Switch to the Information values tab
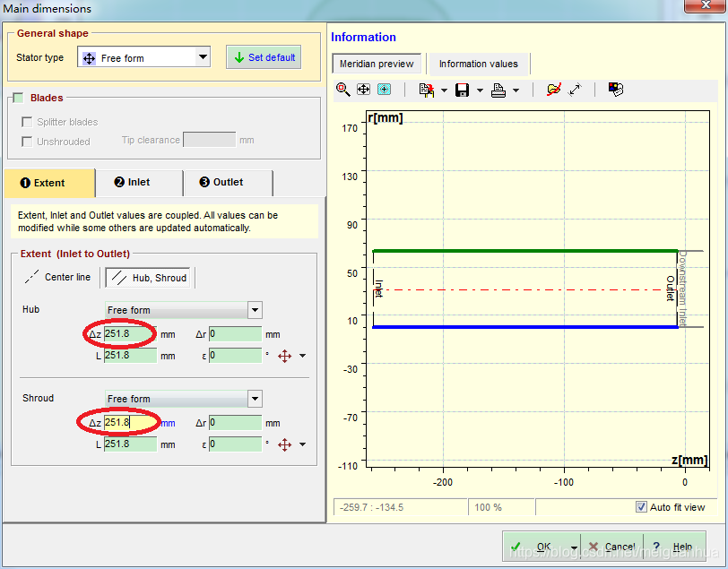The height and width of the screenshot is (569, 728). (x=478, y=64)
